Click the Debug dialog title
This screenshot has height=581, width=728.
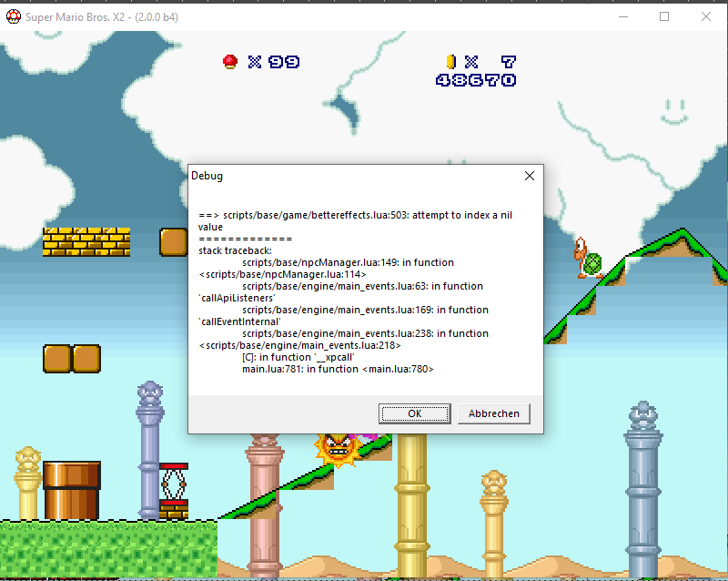coord(207,176)
